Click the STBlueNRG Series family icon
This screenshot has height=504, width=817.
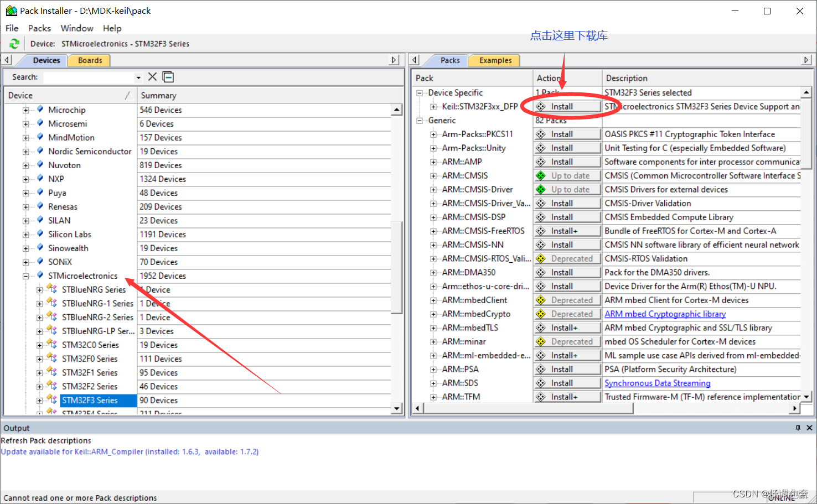point(52,289)
